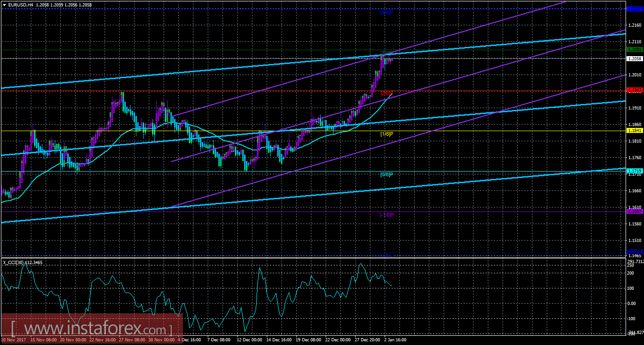Click the 1.1860 price scale label
The height and width of the screenshot is (345, 644).
click(634, 125)
